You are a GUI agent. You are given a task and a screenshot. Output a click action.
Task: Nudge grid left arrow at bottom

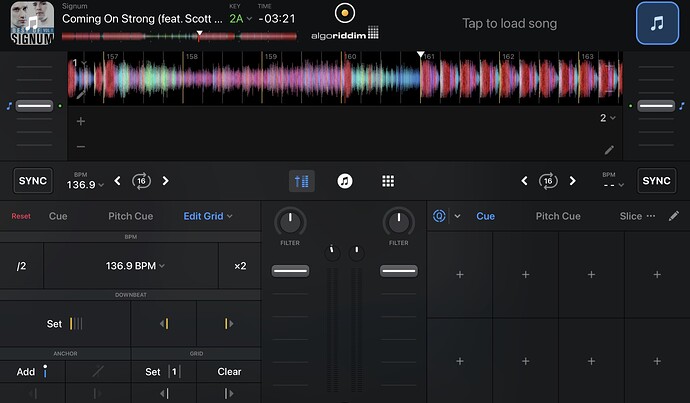[x=164, y=393]
